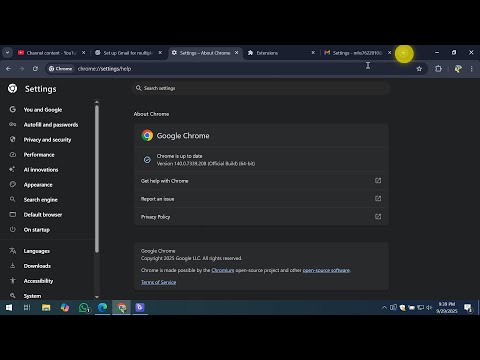Go back to the previous page
480x360 pixels.
tap(8, 69)
